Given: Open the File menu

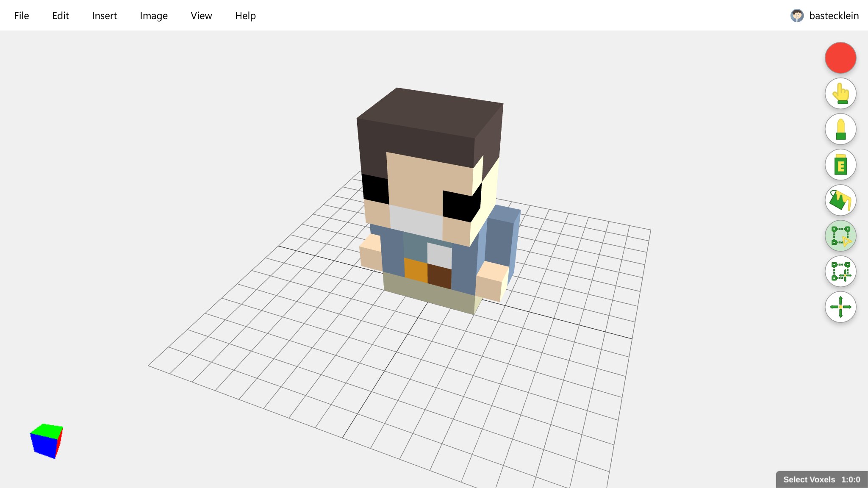Looking at the screenshot, I should click(x=21, y=16).
